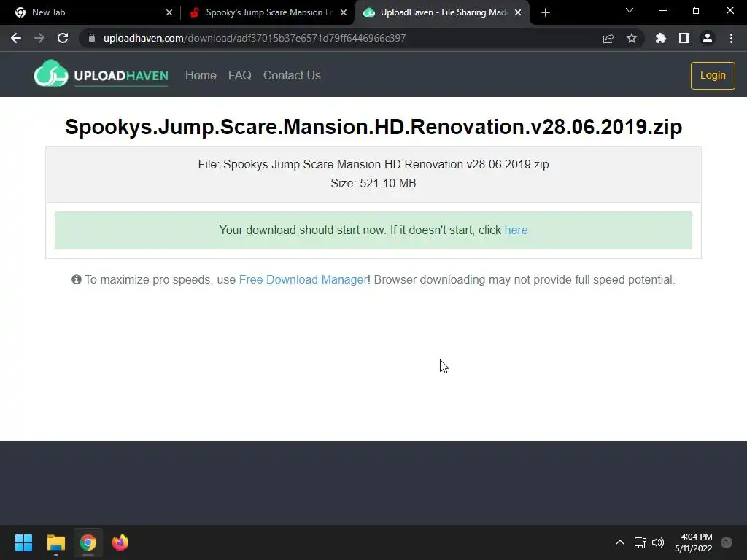Open the Windows Start menu
Screen dimensions: 747x560
(23, 542)
